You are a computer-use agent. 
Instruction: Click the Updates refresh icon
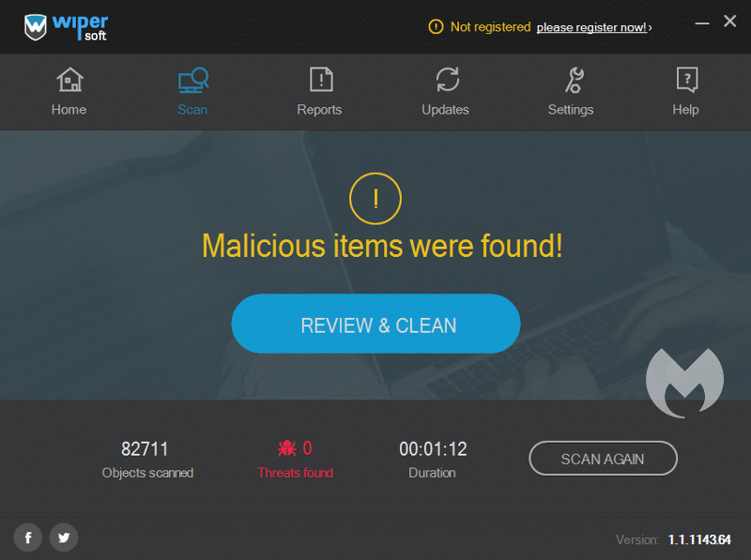[x=448, y=80]
